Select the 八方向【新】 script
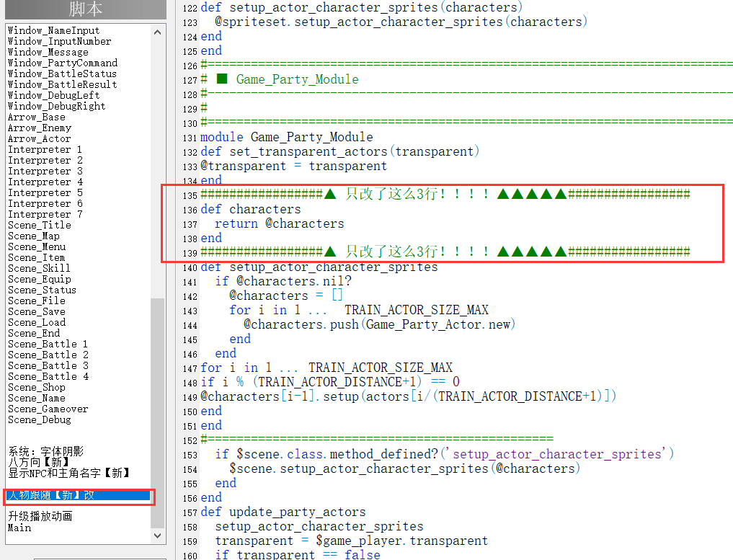This screenshot has height=560, width=733. coord(39,462)
